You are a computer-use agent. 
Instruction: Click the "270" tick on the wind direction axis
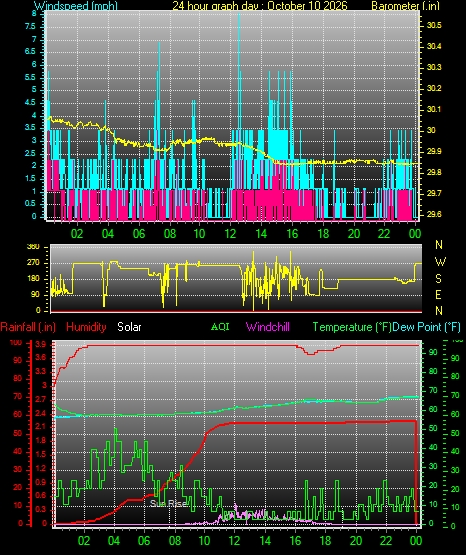tap(33, 263)
